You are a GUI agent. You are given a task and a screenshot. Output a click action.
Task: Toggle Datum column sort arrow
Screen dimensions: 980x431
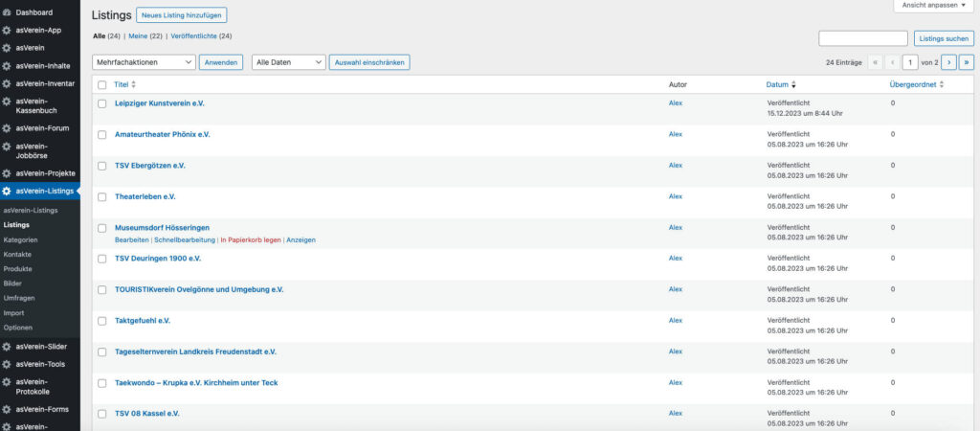click(x=793, y=84)
